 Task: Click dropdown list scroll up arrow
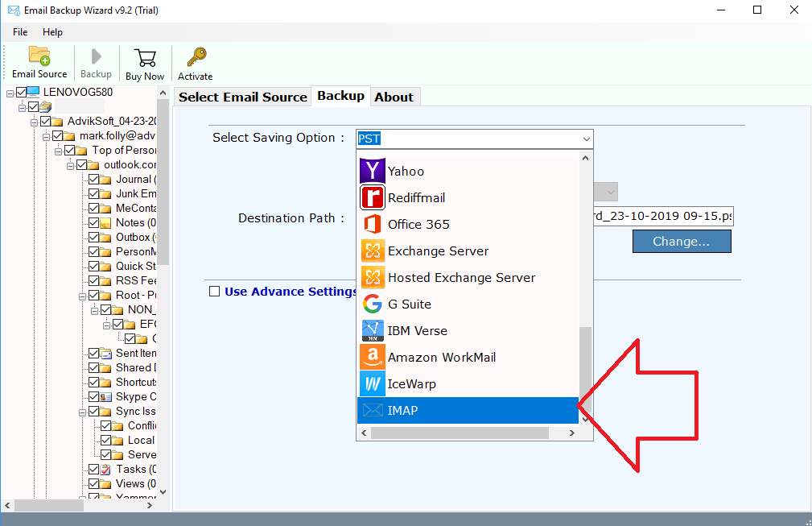tap(585, 158)
